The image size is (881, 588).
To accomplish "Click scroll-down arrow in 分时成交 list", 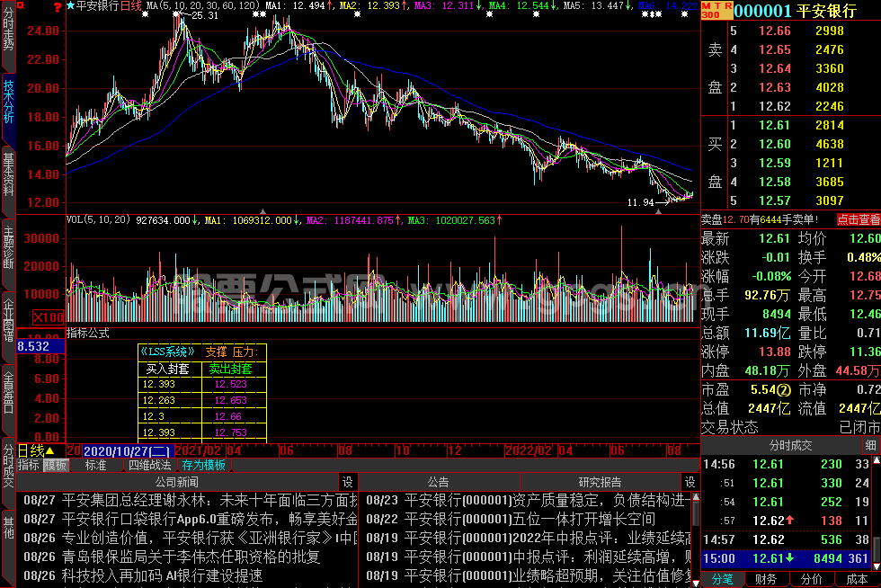I will (876, 566).
